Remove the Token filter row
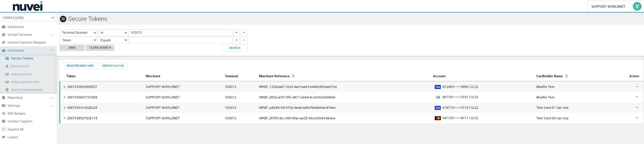This screenshot has height=144, width=644. pyautogui.click(x=244, y=40)
